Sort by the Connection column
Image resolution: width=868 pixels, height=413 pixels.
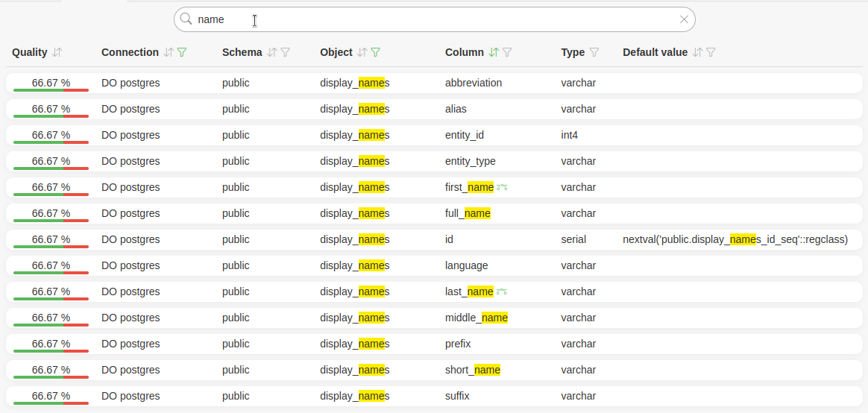pyautogui.click(x=169, y=53)
